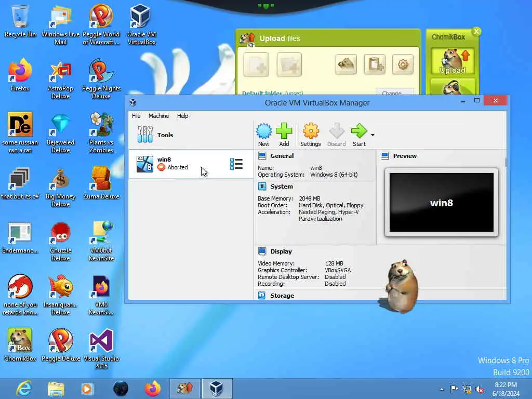
Task: Click the Display section header
Action: (x=281, y=251)
